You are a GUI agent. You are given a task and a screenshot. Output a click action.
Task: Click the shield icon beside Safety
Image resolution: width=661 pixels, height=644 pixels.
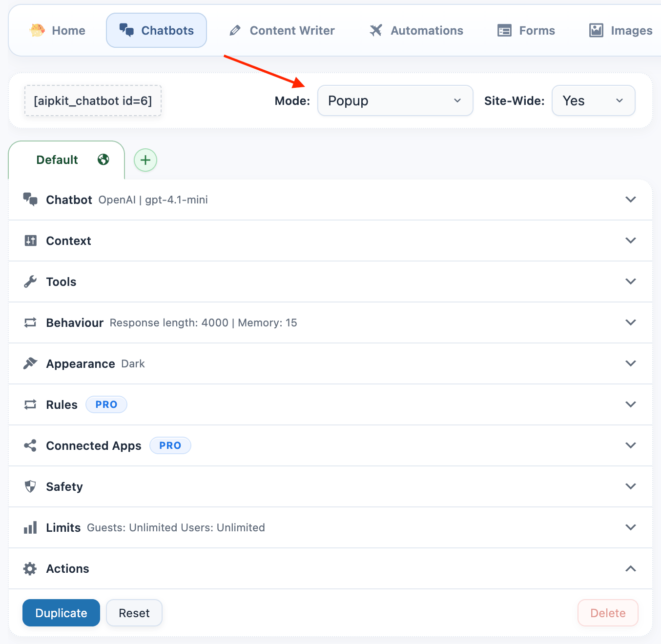tap(30, 486)
